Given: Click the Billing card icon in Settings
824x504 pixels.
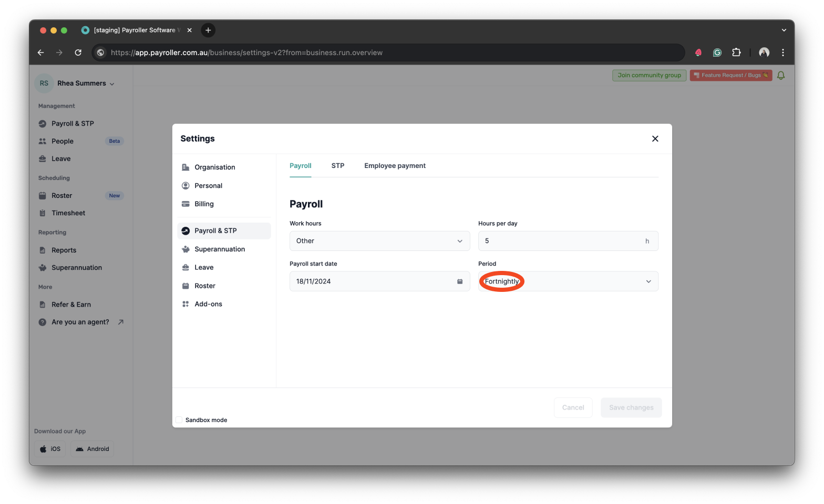Looking at the screenshot, I should [x=186, y=204].
